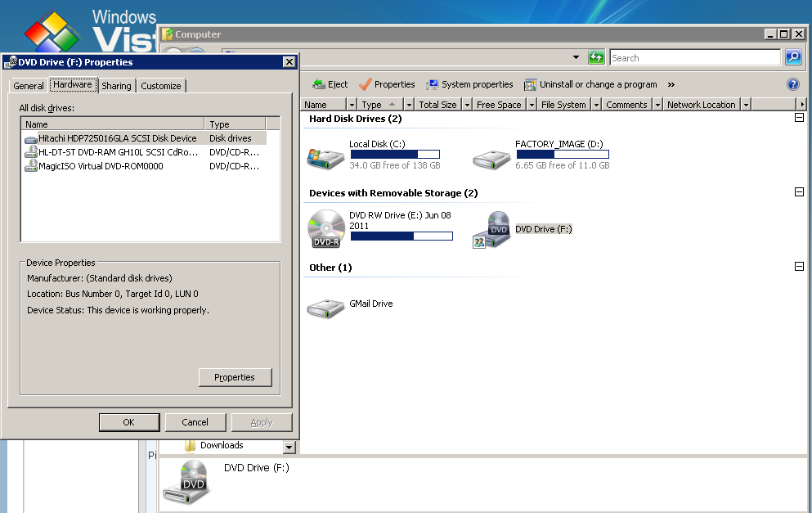The image size is (812, 513).
Task: Sort drives by Total Size column header
Action: 438,105
